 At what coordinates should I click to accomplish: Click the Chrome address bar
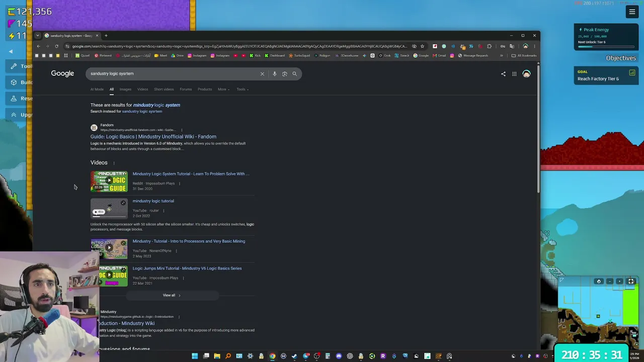click(x=239, y=46)
